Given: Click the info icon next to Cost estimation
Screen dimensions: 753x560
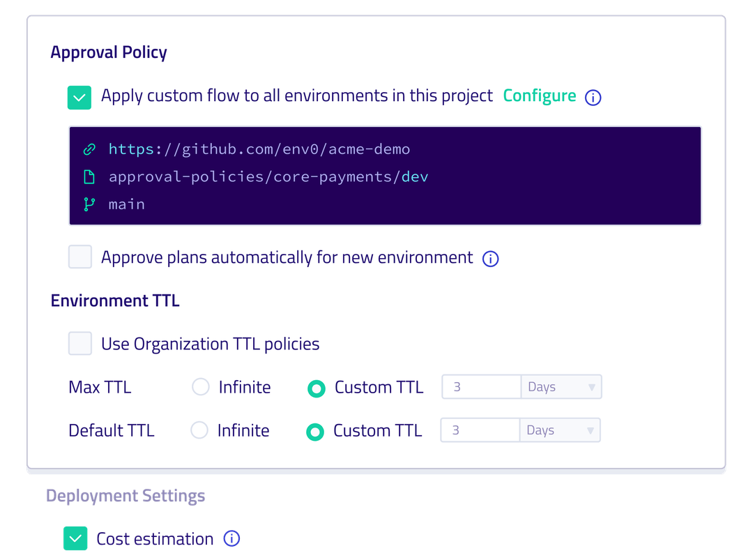Looking at the screenshot, I should point(234,538).
